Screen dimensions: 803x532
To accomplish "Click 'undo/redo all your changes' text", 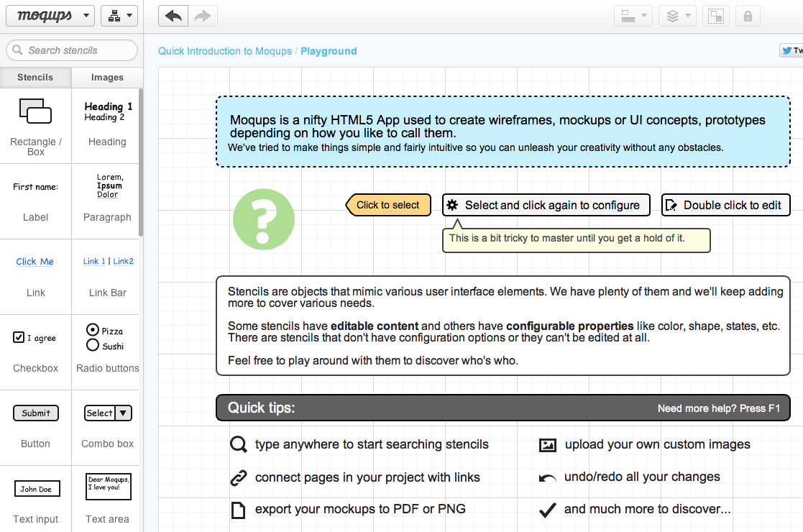I will [642, 477].
